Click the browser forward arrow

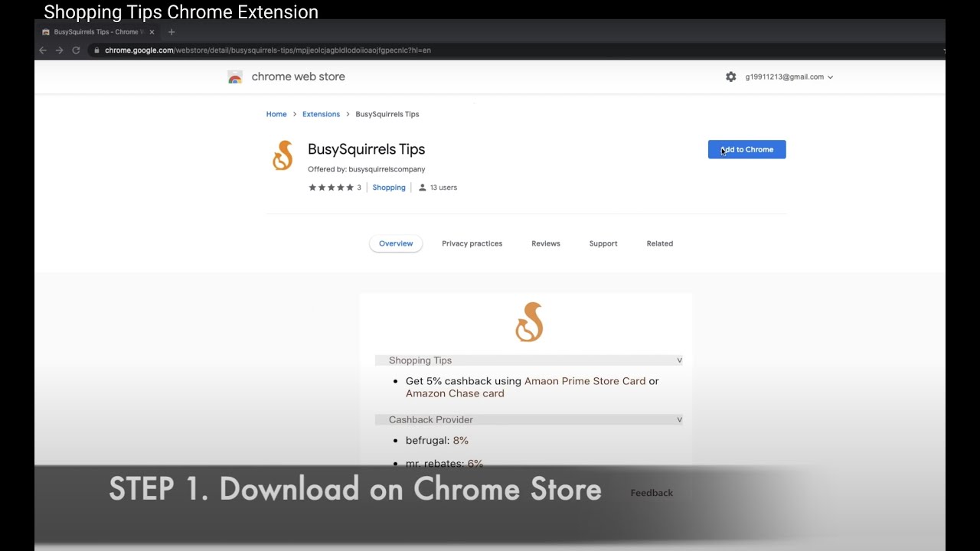(59, 51)
